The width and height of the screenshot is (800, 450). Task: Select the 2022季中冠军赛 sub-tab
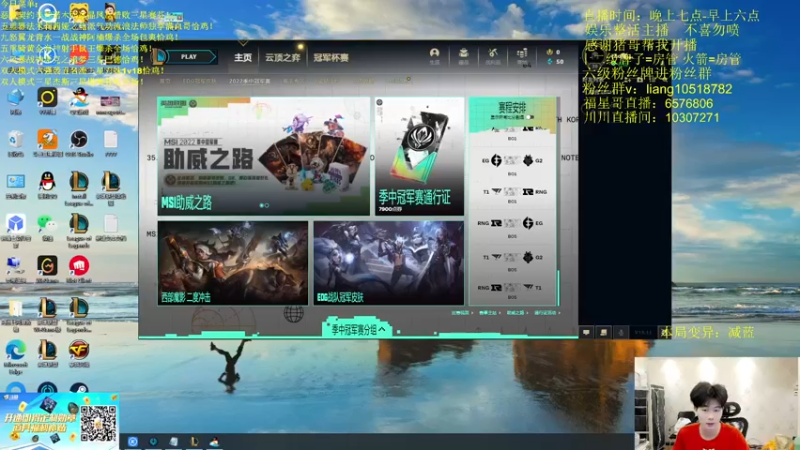click(x=249, y=81)
